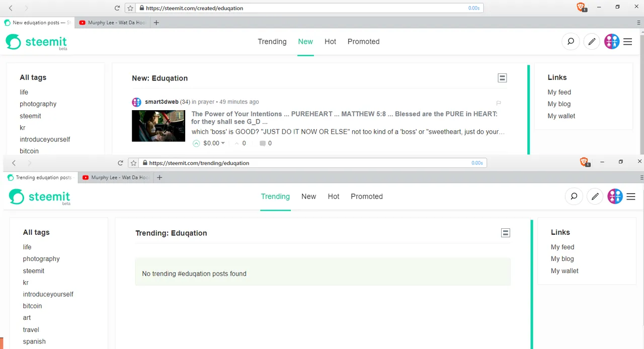Open My wallet link in the bottom window
This screenshot has height=349, width=644.
click(565, 271)
